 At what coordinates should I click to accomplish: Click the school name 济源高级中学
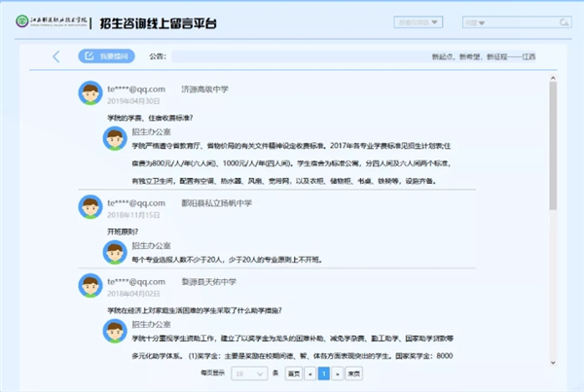(x=204, y=89)
